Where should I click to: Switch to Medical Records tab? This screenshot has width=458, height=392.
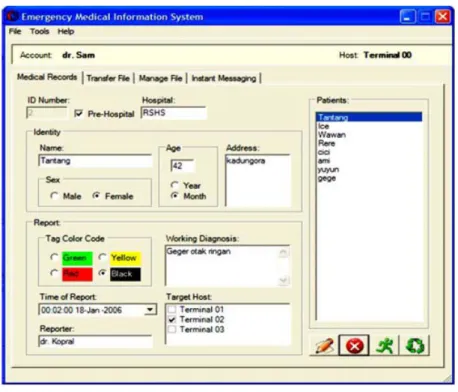47,77
